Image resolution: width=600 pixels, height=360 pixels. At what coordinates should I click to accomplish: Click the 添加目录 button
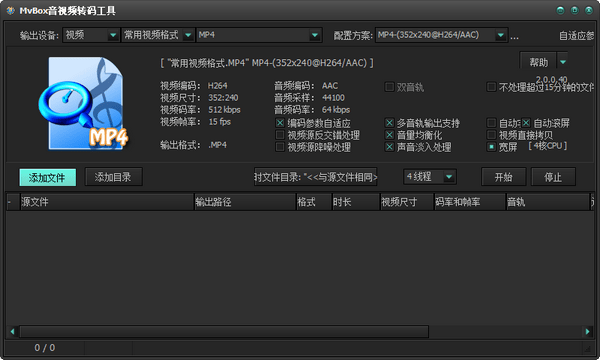[113, 177]
